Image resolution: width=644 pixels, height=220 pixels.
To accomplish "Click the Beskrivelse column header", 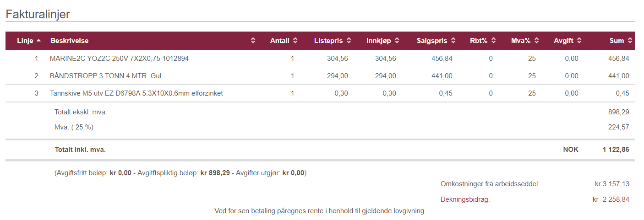I will (70, 41).
